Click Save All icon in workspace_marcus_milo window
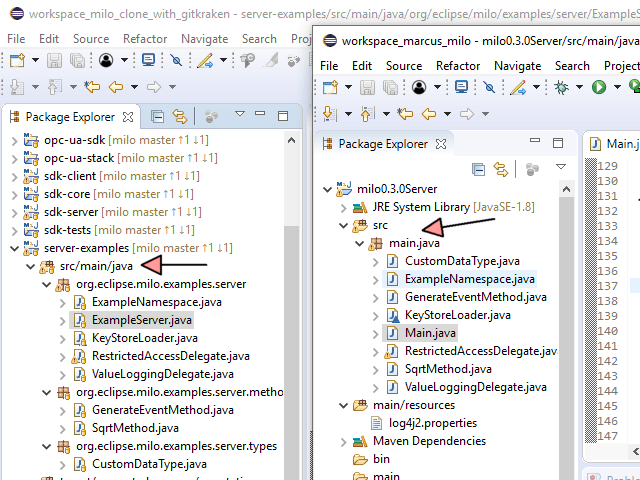 click(x=391, y=87)
